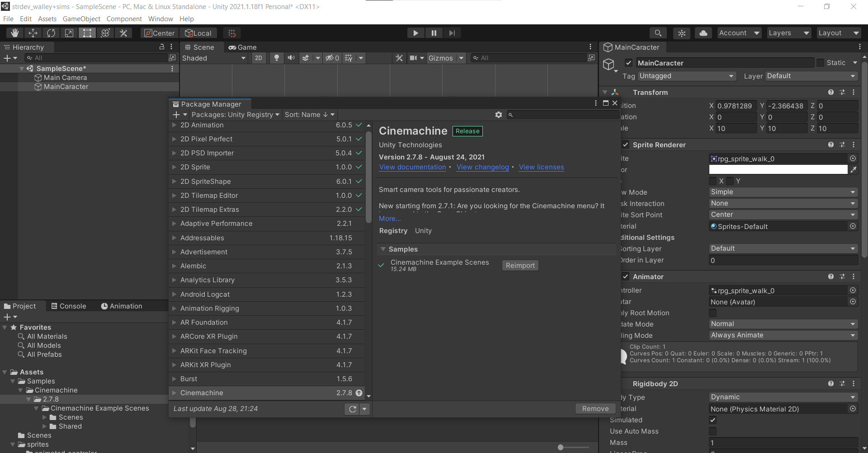Viewport: 868px width, 453px height.
Task: Open Sprite Renderer preset settings icon
Action: point(842,145)
